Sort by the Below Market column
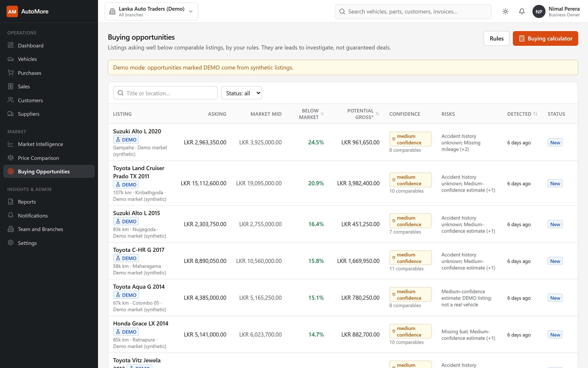Image resolution: width=588 pixels, height=368 pixels. (312, 114)
